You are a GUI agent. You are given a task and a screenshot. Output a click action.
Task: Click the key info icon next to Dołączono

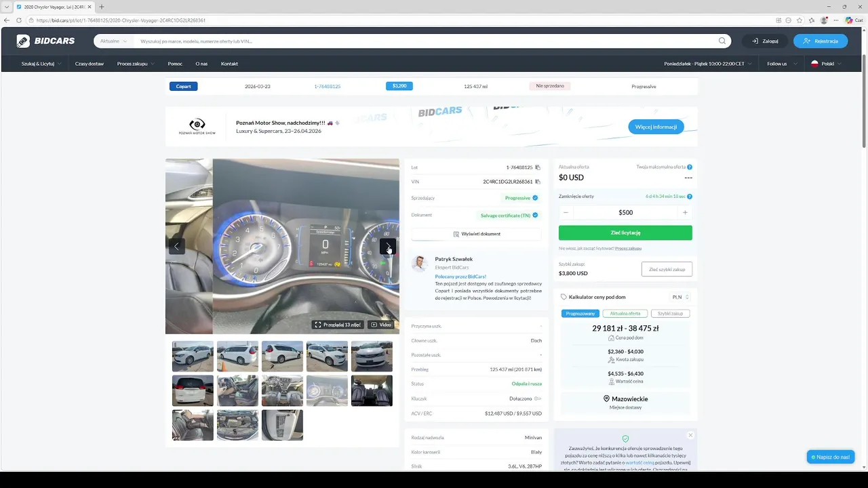pyautogui.click(x=538, y=399)
